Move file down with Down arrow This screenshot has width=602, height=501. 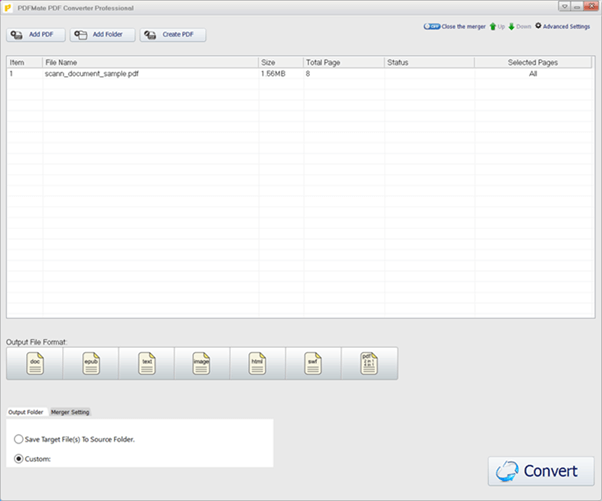tap(519, 26)
